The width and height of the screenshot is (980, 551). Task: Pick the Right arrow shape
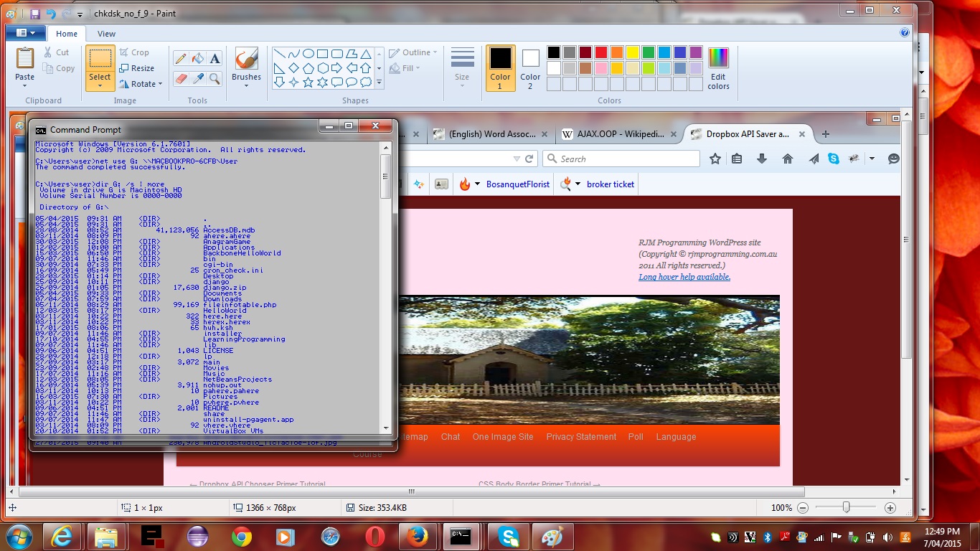(336, 68)
